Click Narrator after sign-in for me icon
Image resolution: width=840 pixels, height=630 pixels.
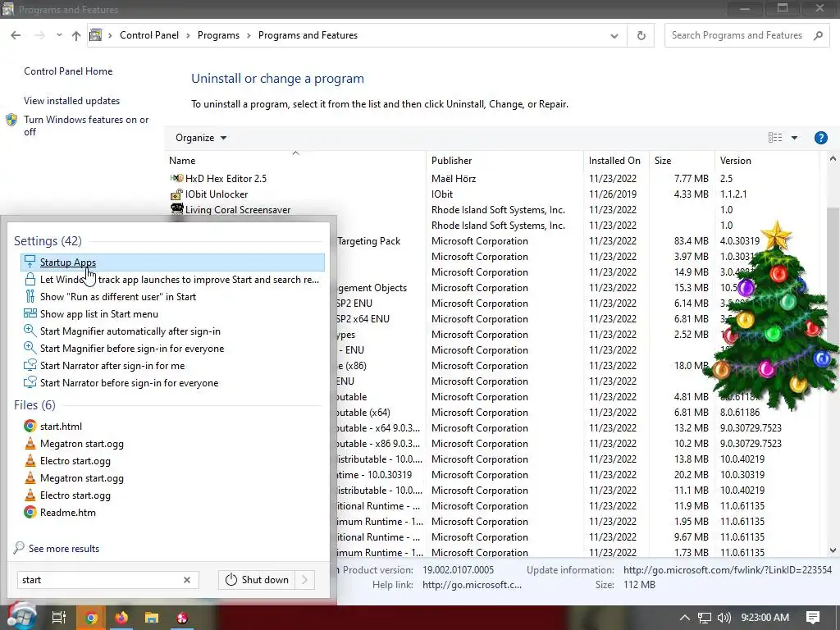[x=30, y=365]
